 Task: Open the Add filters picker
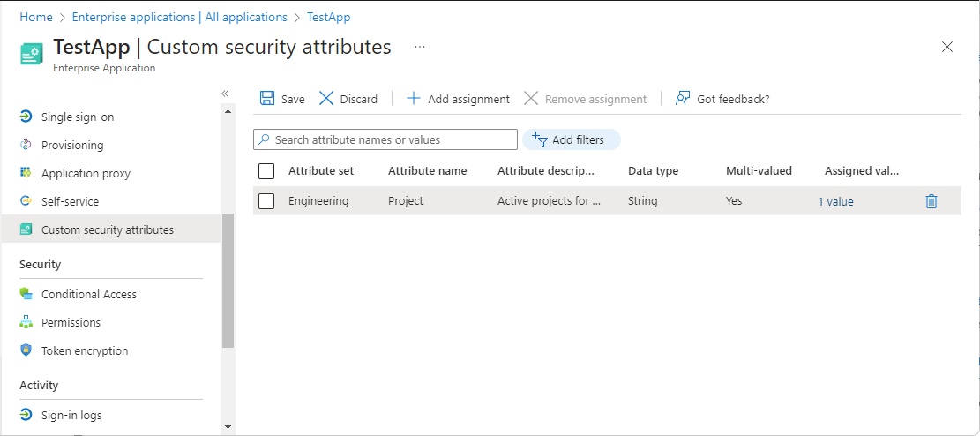tap(571, 139)
